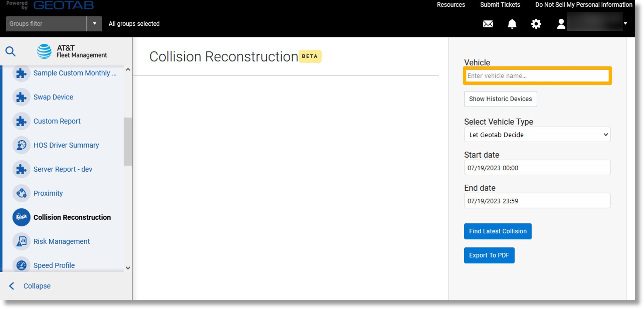Open the Start date field
The image size is (644, 309).
coord(537,168)
